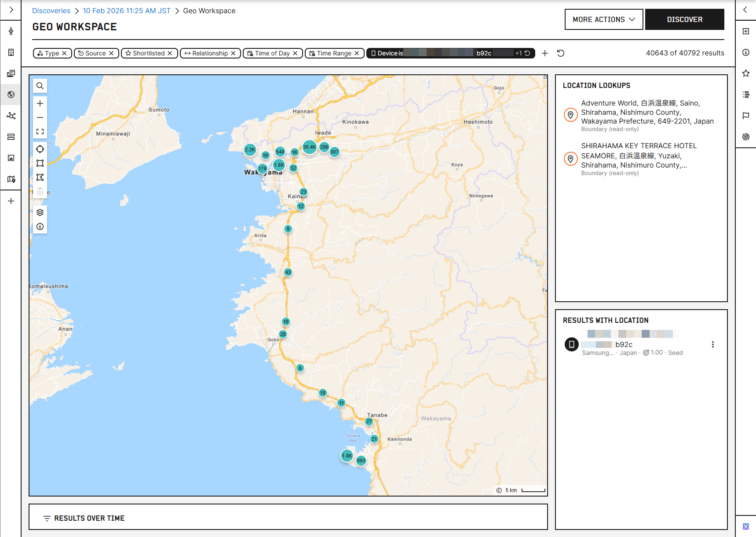Add a new filter with plus icon
Image resolution: width=756 pixels, height=537 pixels.
[x=545, y=53]
